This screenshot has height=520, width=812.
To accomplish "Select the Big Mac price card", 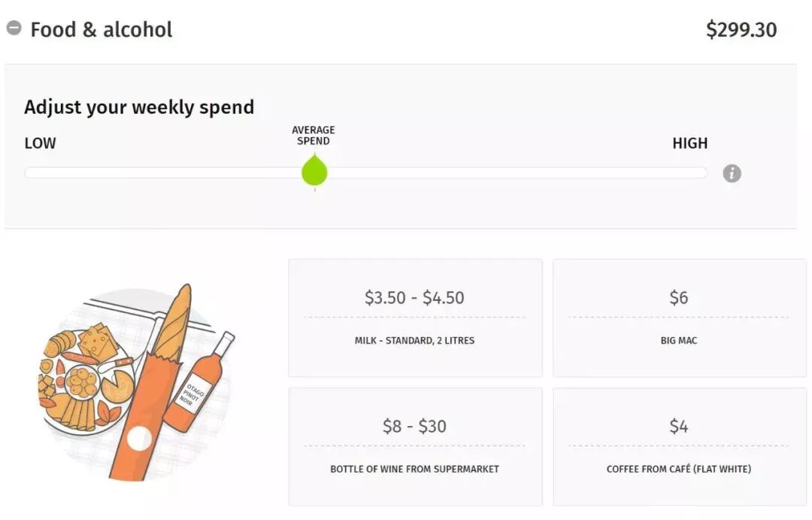I will (x=679, y=318).
